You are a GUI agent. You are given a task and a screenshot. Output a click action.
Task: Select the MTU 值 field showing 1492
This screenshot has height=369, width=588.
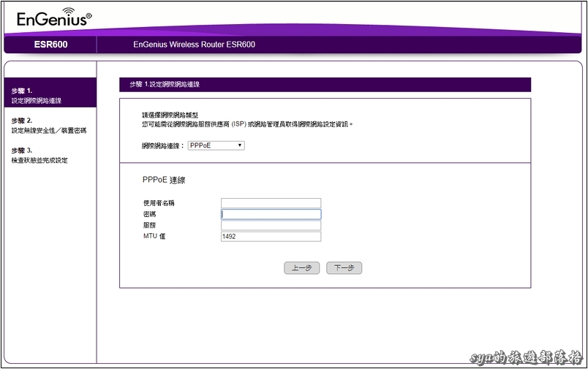271,237
